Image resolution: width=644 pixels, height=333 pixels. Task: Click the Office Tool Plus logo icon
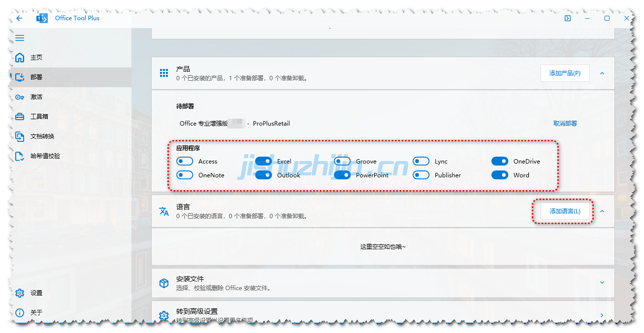[42, 18]
